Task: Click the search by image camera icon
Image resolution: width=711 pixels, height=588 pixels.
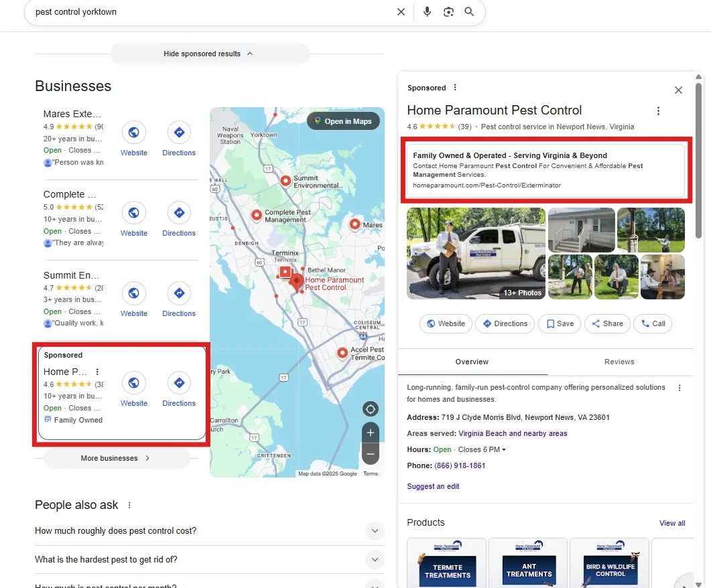Action: point(448,12)
